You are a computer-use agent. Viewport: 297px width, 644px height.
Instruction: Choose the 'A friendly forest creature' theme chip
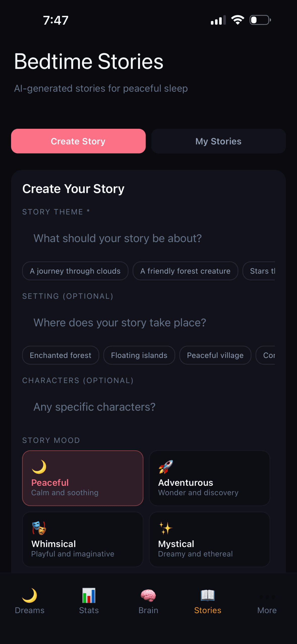point(185,271)
